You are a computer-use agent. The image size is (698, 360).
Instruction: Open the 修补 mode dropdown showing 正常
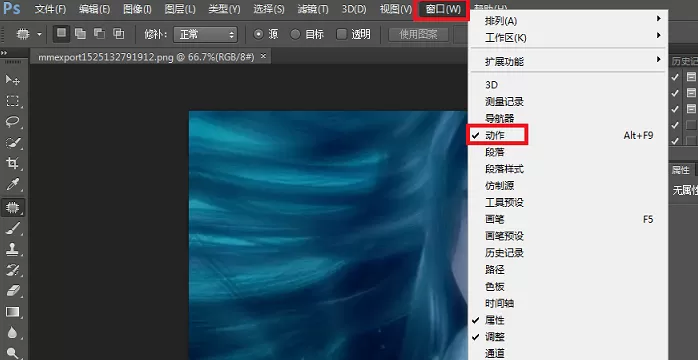pos(205,34)
